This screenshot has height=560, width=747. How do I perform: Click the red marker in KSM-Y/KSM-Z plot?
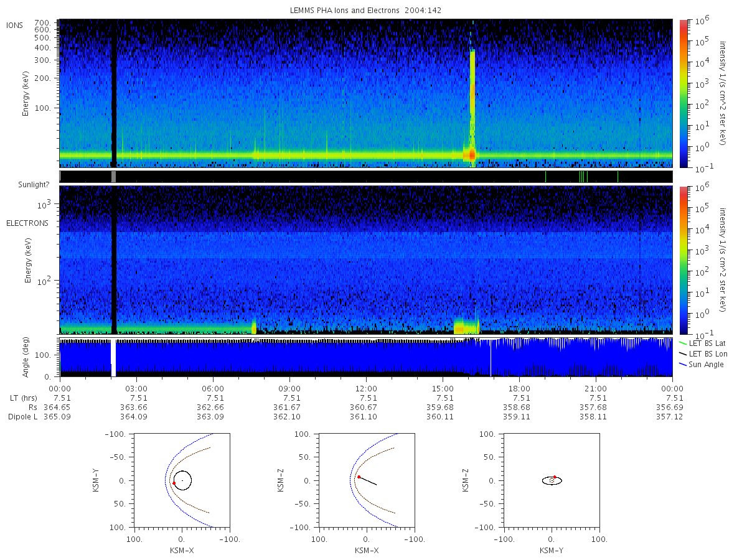click(555, 477)
